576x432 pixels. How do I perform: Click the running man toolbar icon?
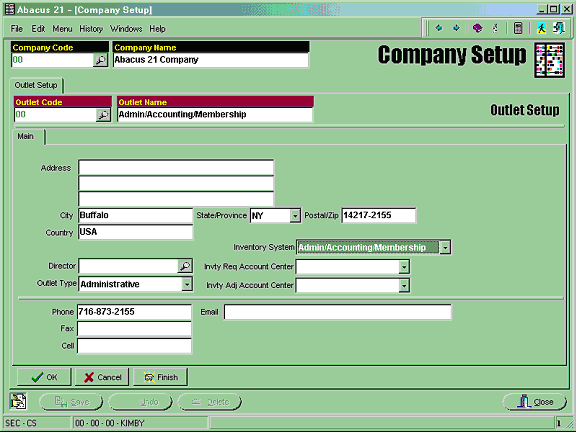click(x=541, y=28)
